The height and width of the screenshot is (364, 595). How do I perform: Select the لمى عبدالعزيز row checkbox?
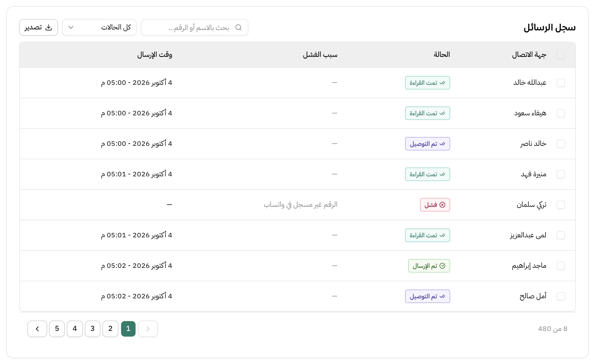[x=561, y=235]
